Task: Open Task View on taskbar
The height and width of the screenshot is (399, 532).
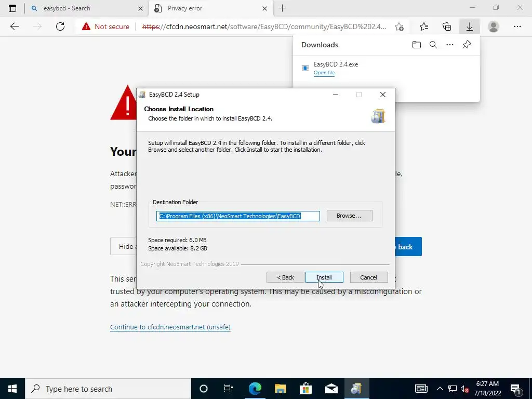Action: 229,389
